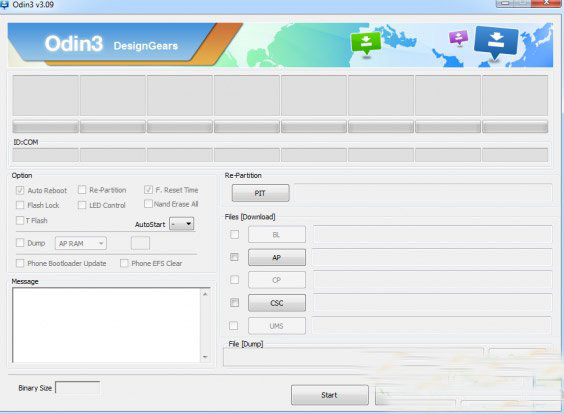Click the BL file path field

pos(432,235)
